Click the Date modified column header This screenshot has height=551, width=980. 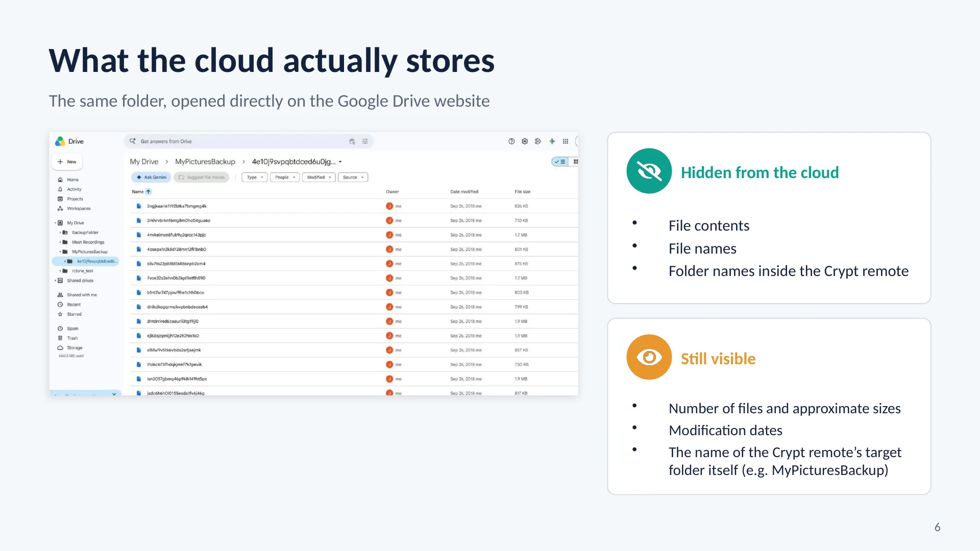click(464, 192)
